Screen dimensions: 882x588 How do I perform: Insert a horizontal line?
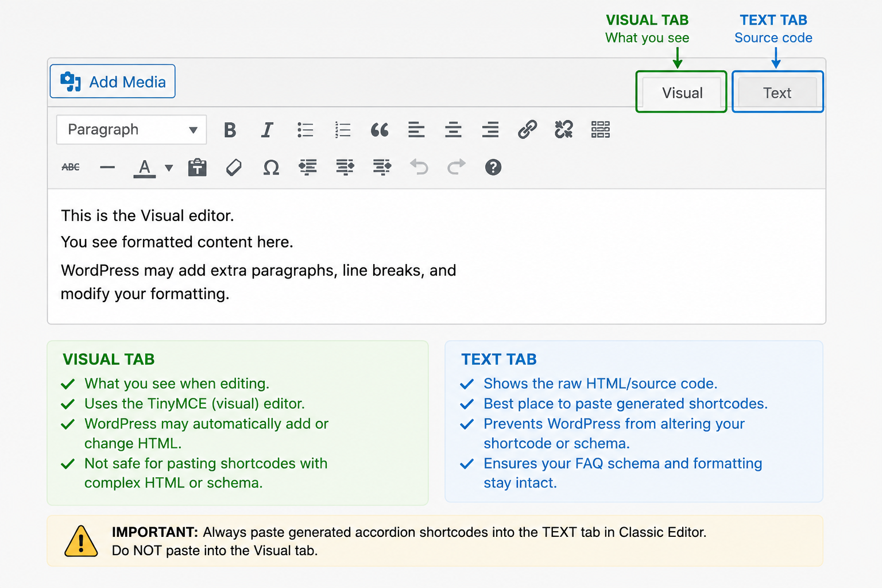107,168
